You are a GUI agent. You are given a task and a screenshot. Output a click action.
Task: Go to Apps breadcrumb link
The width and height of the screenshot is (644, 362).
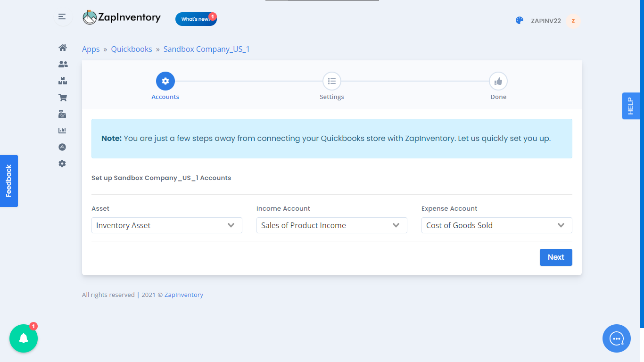[x=91, y=49]
